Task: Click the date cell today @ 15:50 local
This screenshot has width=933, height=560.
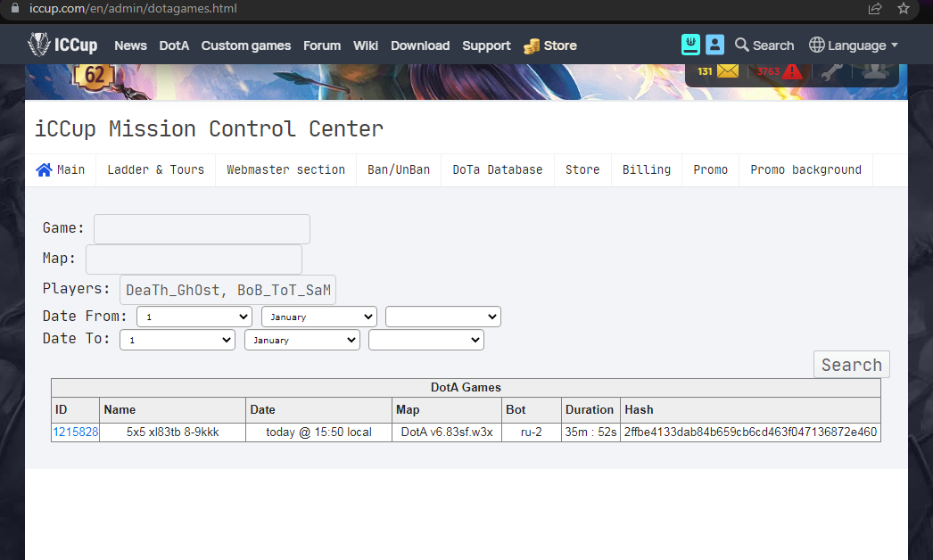Action: tap(319, 432)
